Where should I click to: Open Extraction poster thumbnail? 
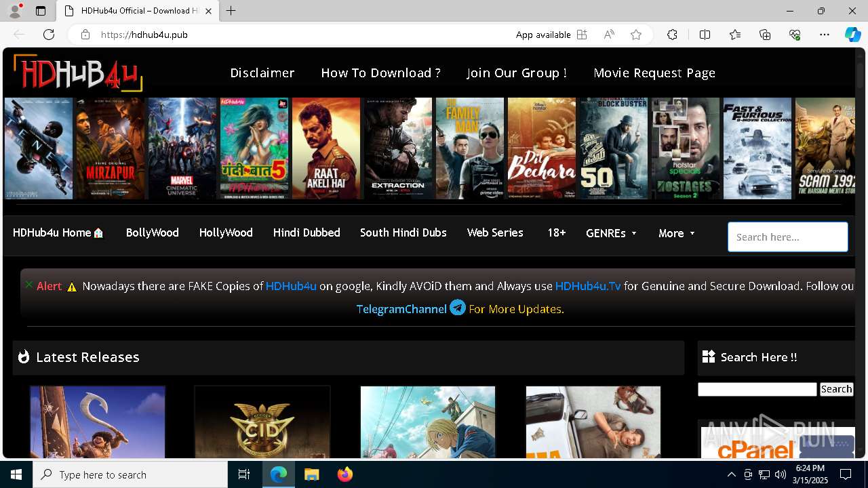(398, 148)
